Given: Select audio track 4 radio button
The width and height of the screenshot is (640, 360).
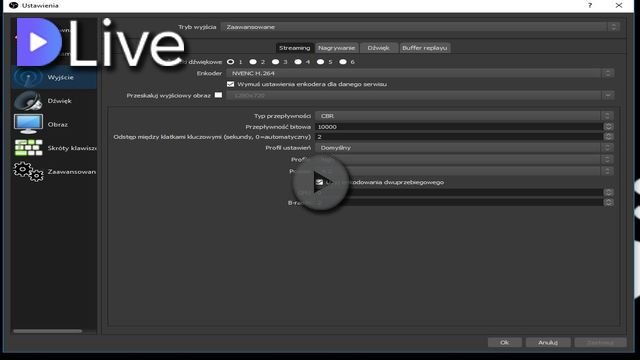Looking at the screenshot, I should coord(298,62).
